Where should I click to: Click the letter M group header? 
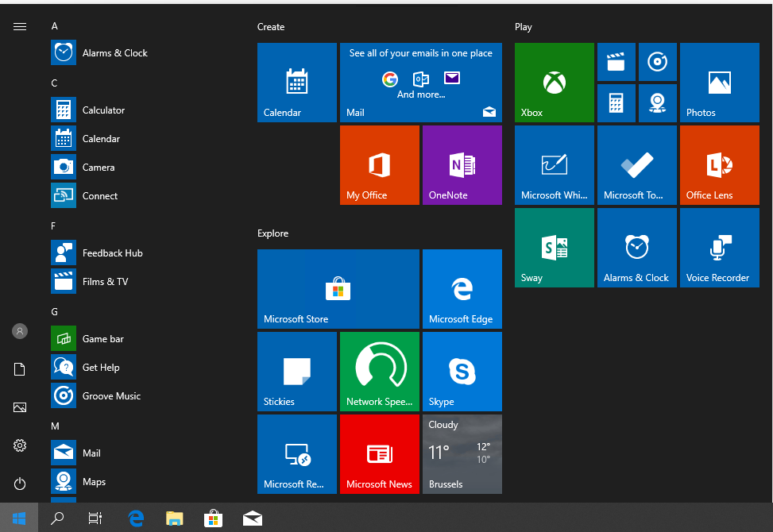pyautogui.click(x=56, y=426)
